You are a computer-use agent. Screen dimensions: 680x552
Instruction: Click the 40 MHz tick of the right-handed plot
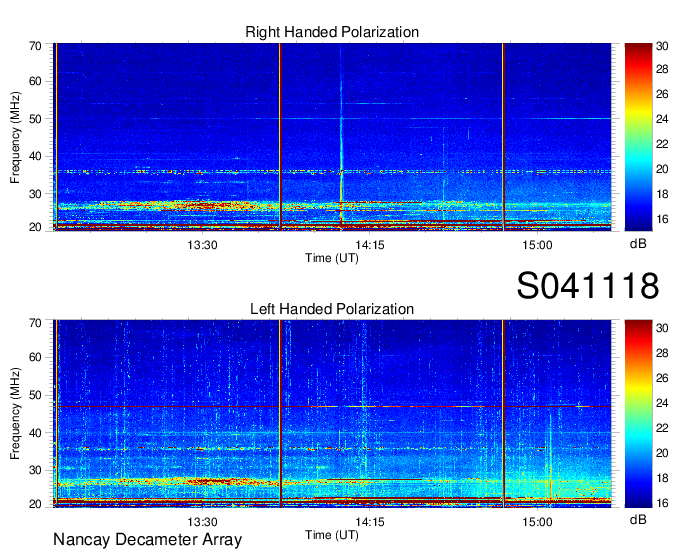tap(35, 156)
